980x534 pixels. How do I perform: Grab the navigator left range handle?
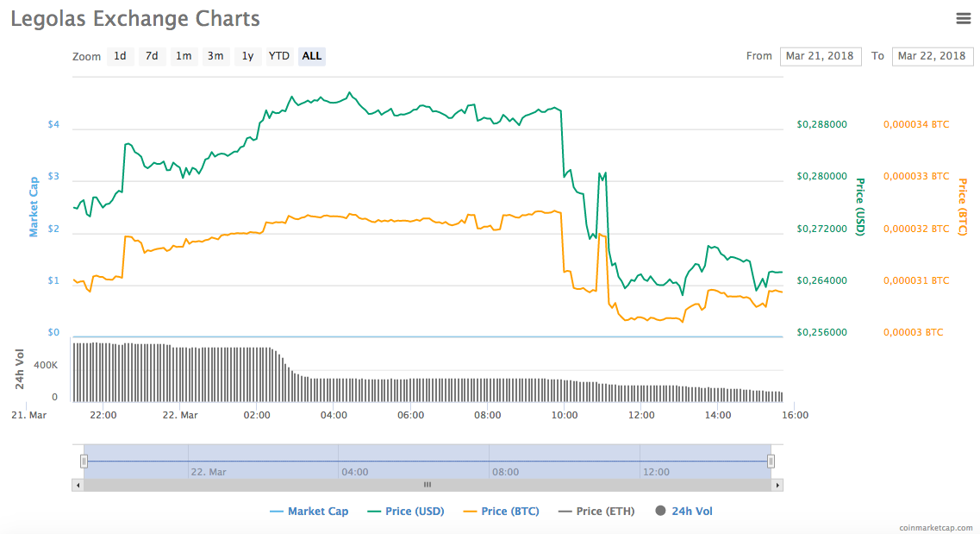click(x=84, y=462)
